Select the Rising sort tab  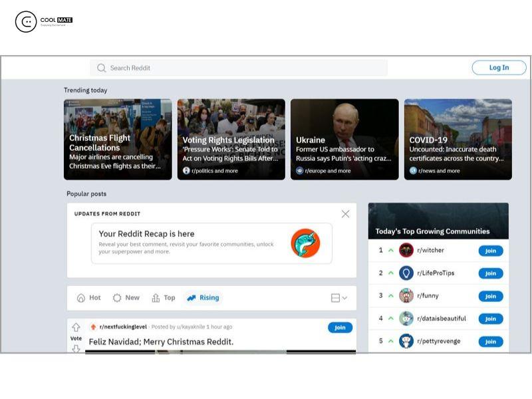(x=203, y=298)
